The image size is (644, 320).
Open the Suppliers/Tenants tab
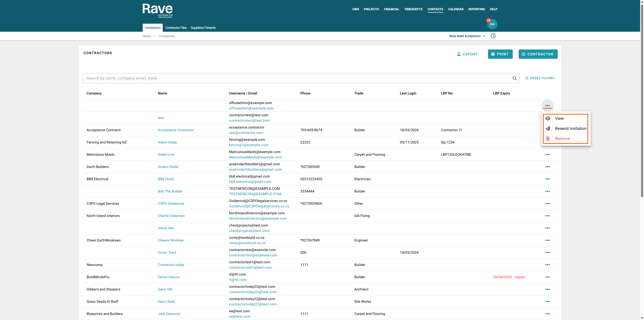[x=203, y=28]
